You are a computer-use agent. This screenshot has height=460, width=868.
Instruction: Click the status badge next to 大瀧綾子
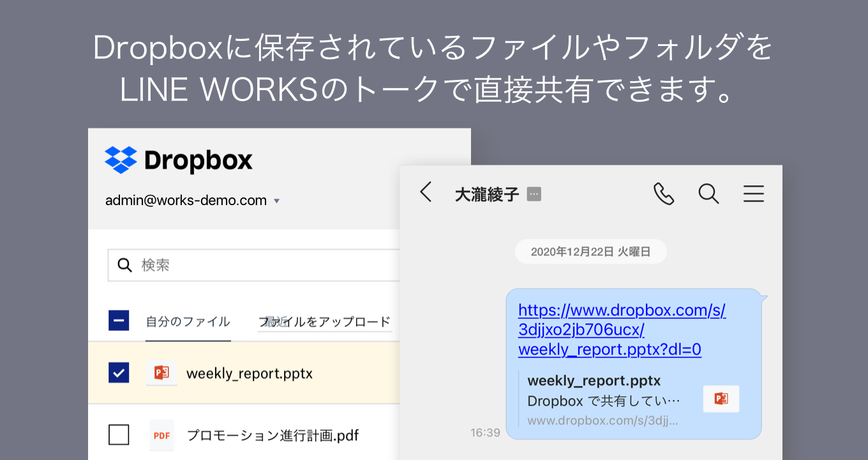(534, 194)
